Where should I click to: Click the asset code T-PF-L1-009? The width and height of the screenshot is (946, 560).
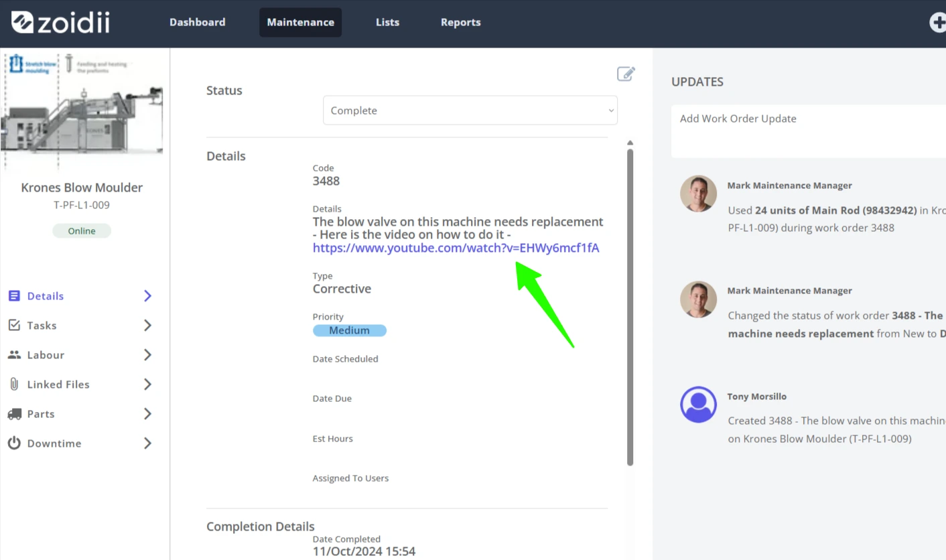(82, 205)
